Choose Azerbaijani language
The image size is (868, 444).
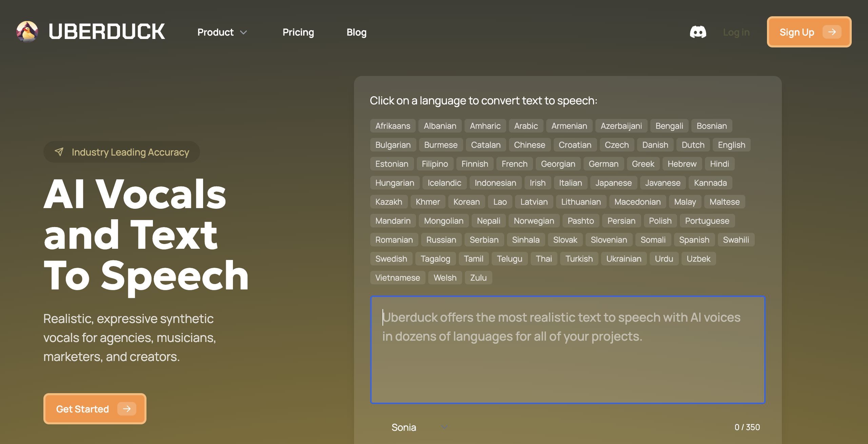coord(621,126)
